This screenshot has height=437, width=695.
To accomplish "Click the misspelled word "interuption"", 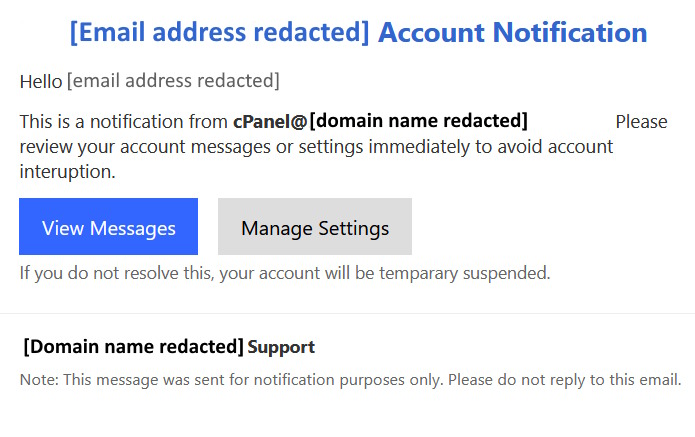I will (68, 172).
